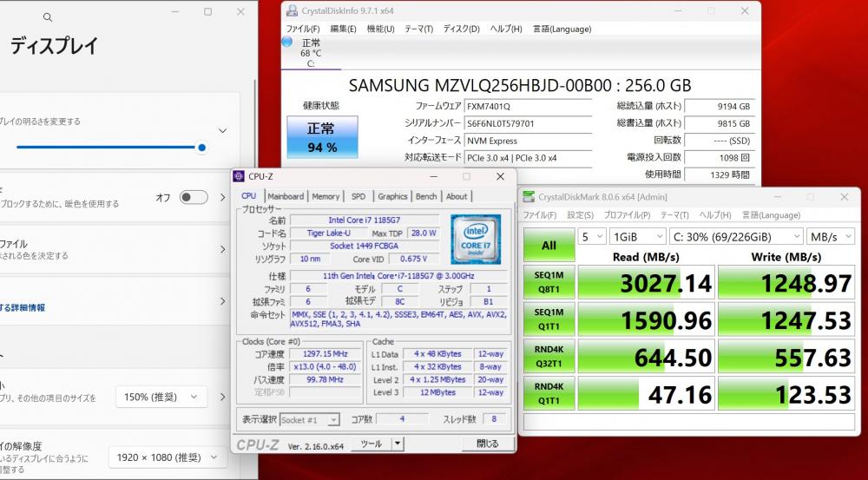Open the 1GiB test size dropdown

point(637,237)
